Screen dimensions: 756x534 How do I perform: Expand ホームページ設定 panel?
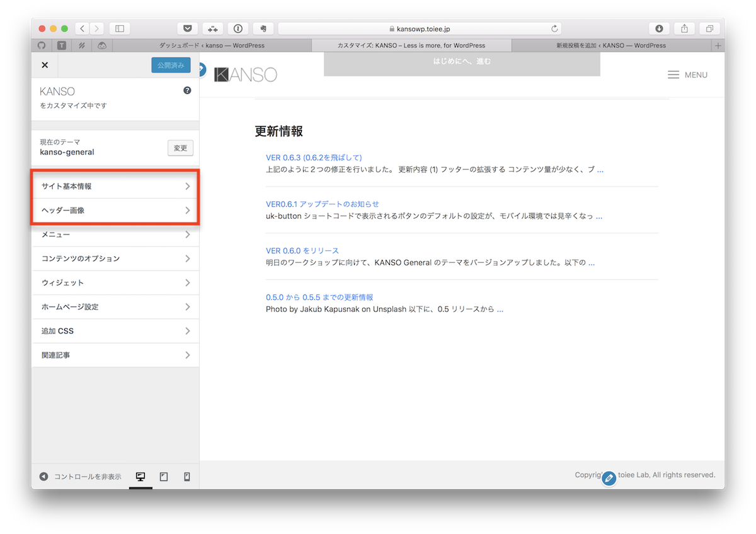pyautogui.click(x=115, y=307)
